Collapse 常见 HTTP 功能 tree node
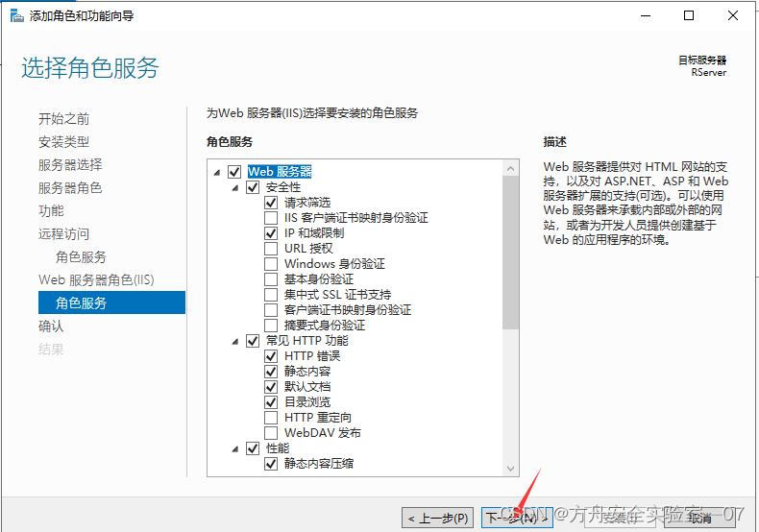The width and height of the screenshot is (759, 532). coord(235,342)
